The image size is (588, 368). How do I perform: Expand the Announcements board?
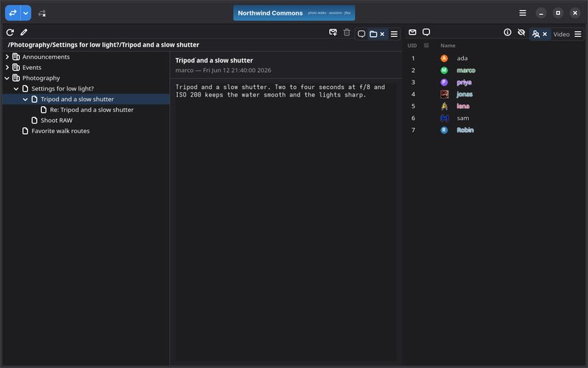point(7,57)
